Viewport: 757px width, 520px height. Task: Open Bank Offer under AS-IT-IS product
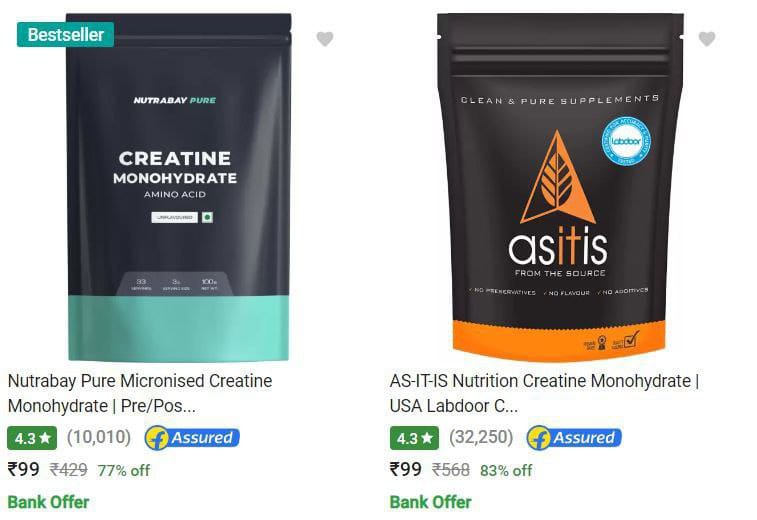pos(431,502)
